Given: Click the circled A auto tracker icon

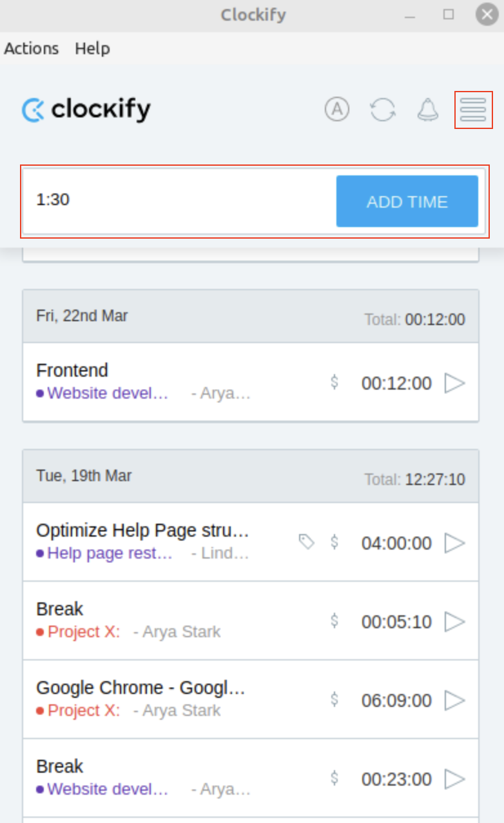Looking at the screenshot, I should coord(336,110).
